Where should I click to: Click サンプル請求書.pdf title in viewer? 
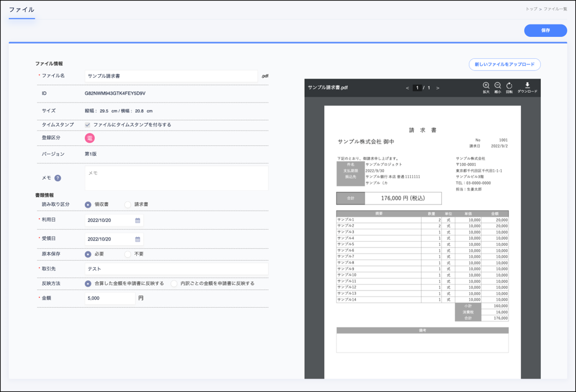328,87
